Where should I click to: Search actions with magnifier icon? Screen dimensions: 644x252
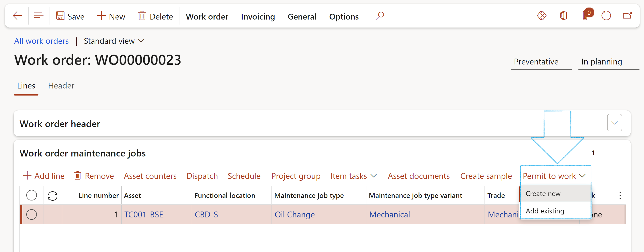[380, 16]
